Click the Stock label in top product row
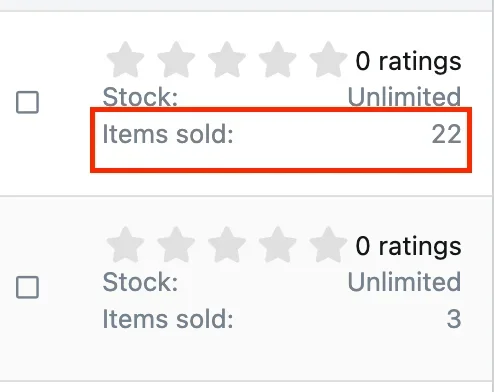This screenshot has height=392, width=494. click(x=140, y=97)
